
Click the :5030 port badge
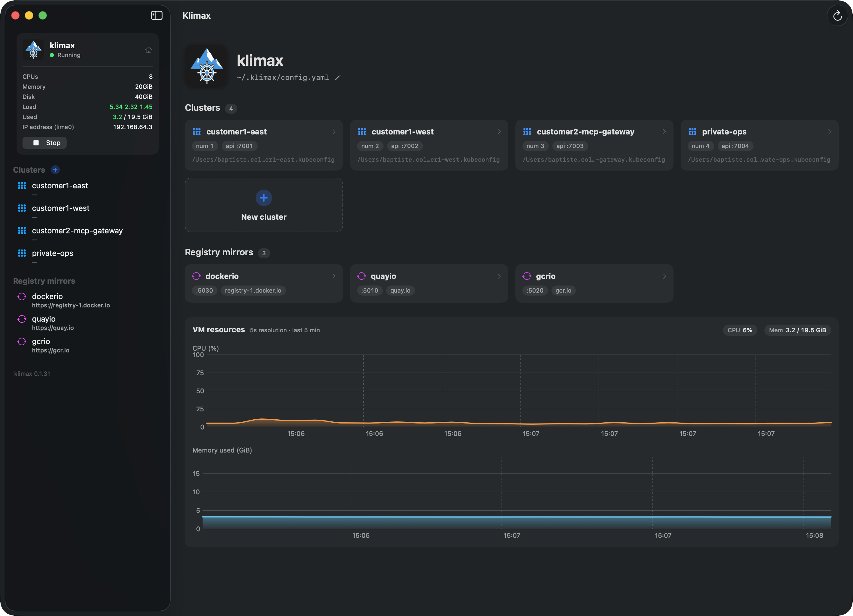204,290
